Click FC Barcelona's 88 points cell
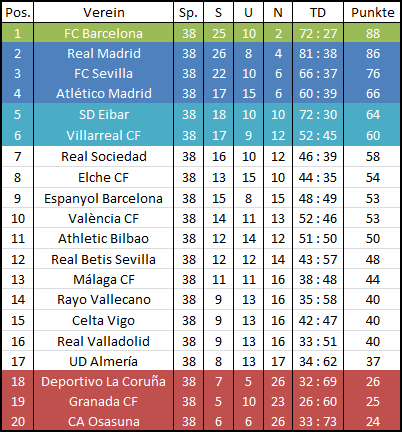The image size is (402, 432). tap(372, 33)
